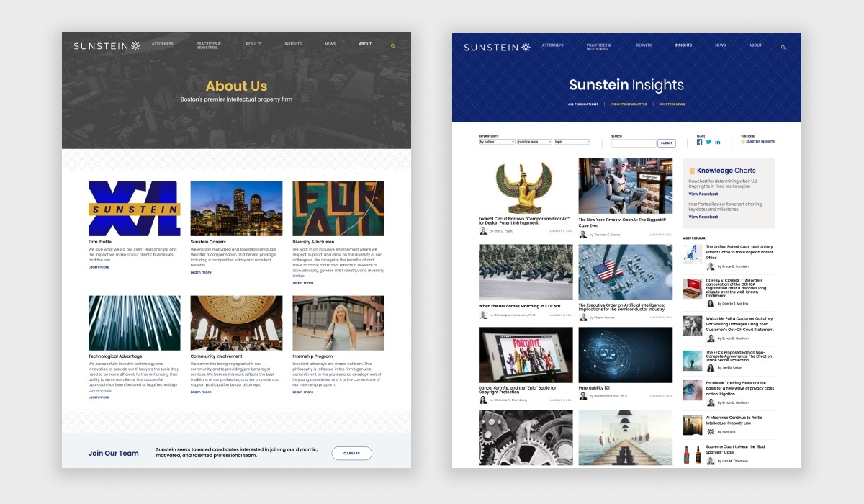
Task: Click the Sunstein Insights subscribe link
Action: pos(760,142)
